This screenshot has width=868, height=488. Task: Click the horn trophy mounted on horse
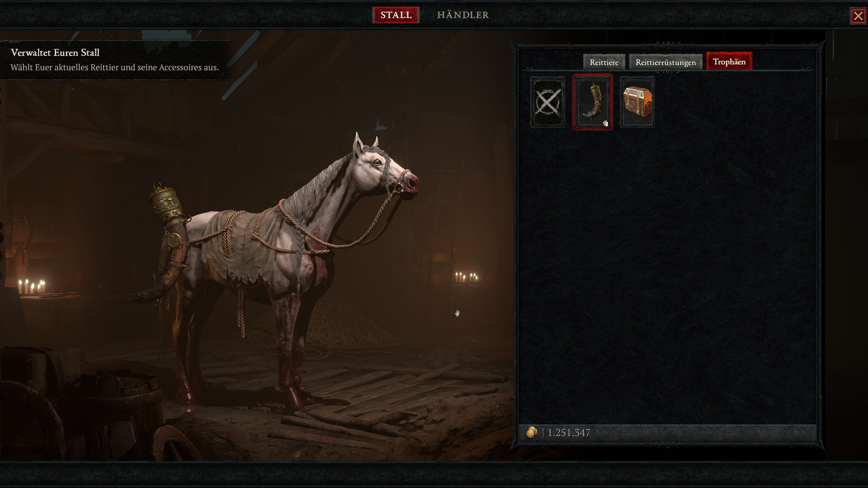pyautogui.click(x=162, y=242)
